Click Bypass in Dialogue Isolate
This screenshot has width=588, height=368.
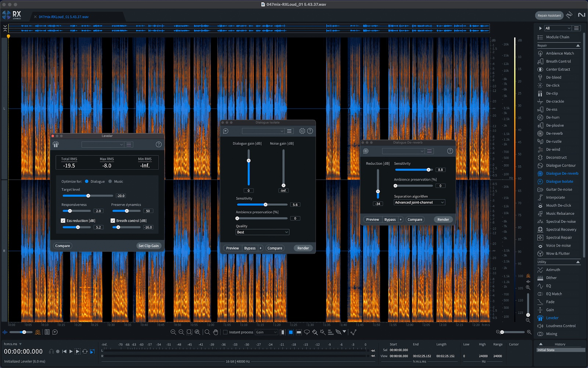click(250, 248)
